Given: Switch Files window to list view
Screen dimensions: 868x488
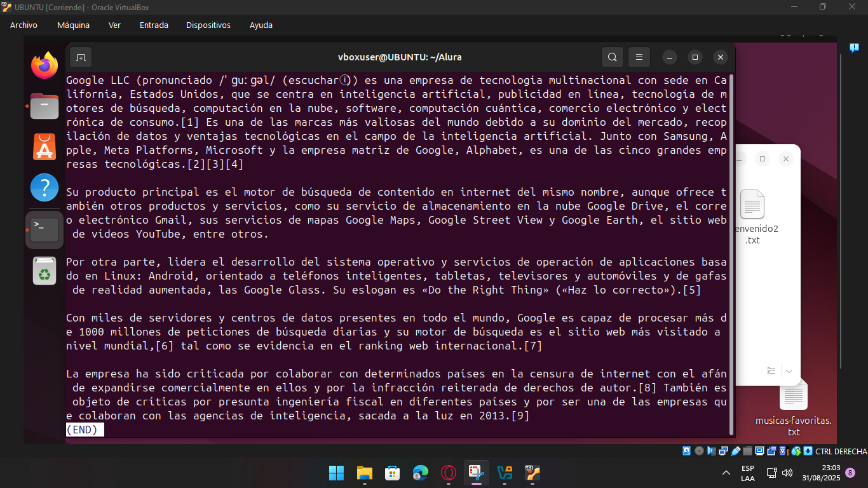Looking at the screenshot, I should (771, 370).
